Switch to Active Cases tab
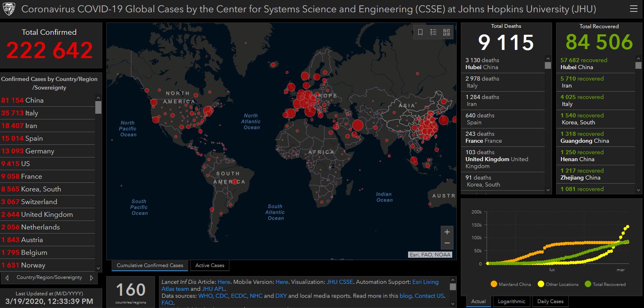Viewport: 644px width, 308px height. click(210, 265)
